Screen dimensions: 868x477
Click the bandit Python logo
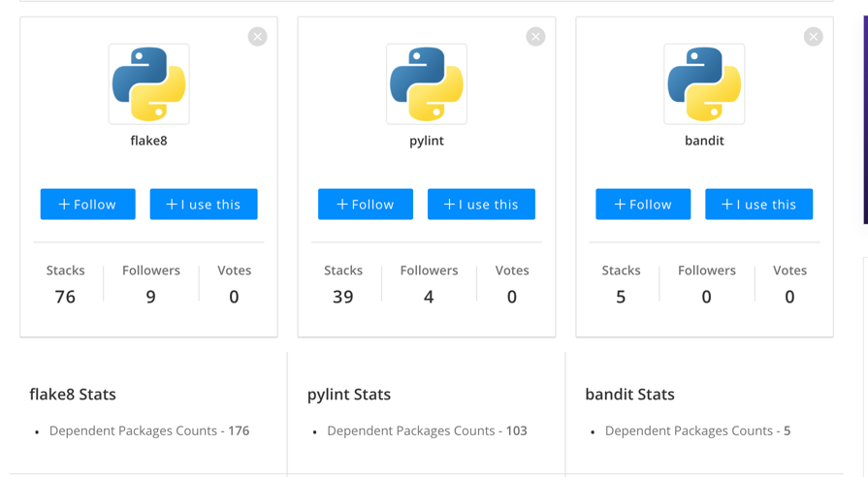coord(704,84)
